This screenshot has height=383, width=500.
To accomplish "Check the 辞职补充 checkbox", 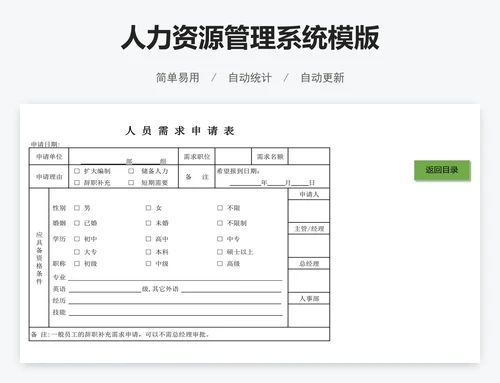I will [x=77, y=183].
